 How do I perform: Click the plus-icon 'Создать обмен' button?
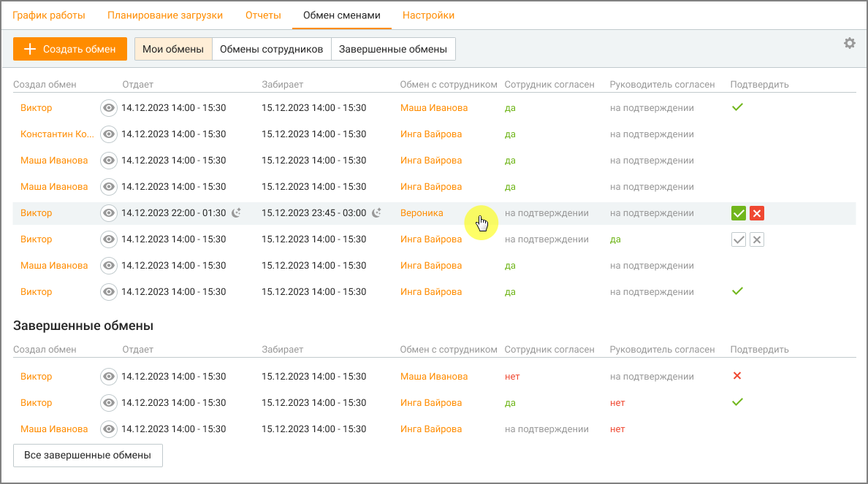click(70, 49)
